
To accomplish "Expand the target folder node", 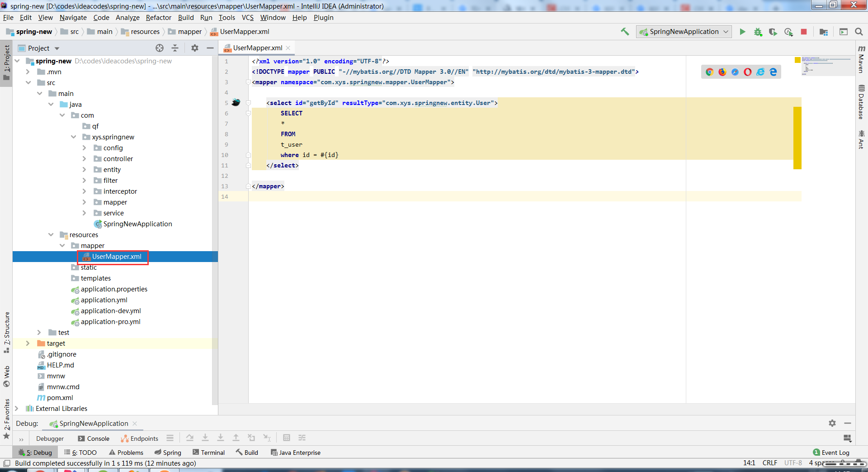I will (28, 343).
